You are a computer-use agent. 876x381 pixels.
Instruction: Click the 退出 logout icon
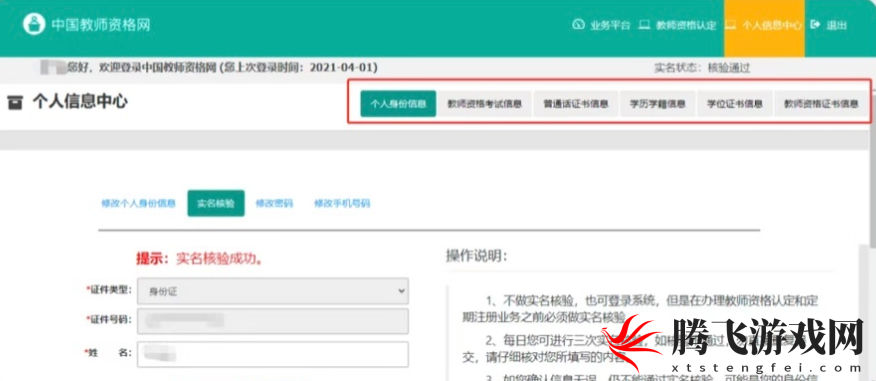pos(816,25)
